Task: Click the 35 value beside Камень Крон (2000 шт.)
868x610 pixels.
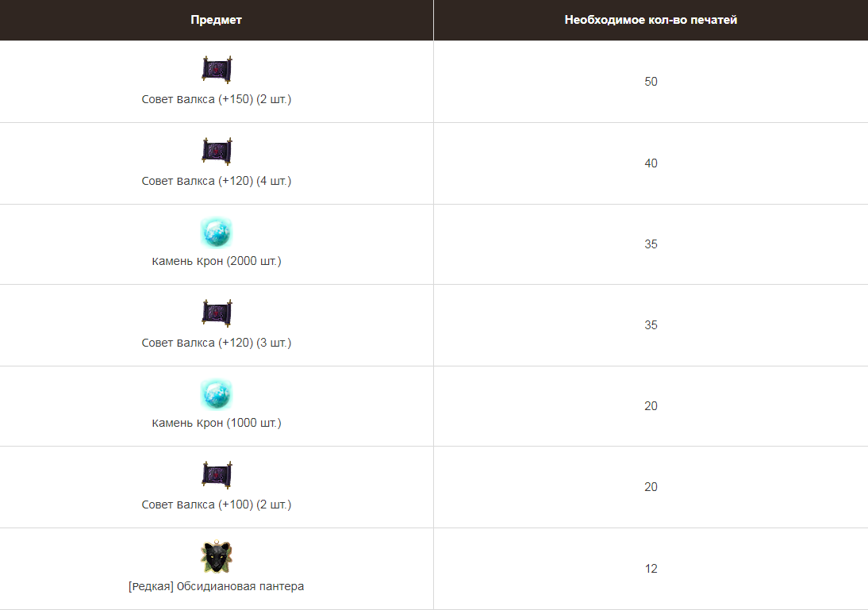Action: (x=651, y=244)
